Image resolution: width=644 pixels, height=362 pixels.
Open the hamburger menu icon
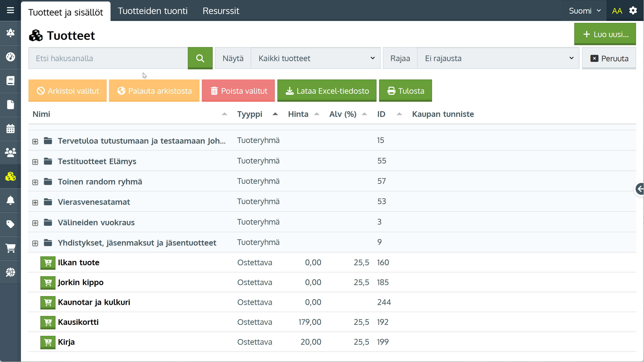click(x=10, y=10)
